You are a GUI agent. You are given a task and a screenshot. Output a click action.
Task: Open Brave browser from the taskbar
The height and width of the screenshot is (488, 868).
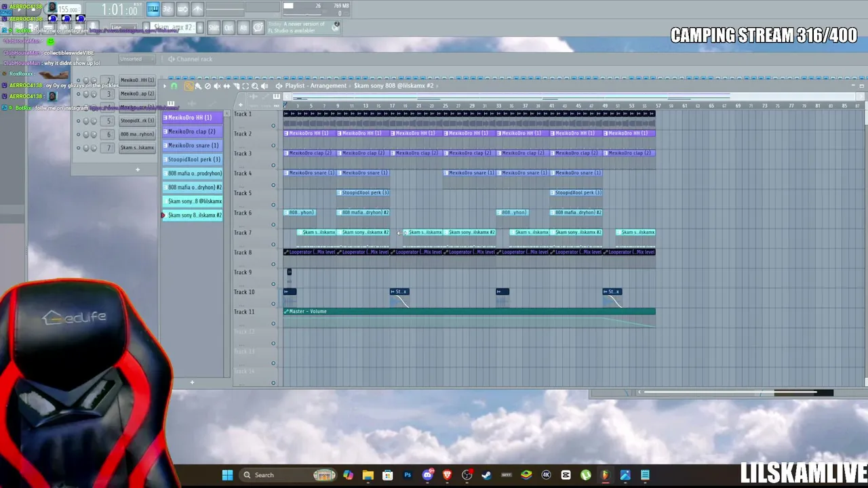pyautogui.click(x=447, y=475)
